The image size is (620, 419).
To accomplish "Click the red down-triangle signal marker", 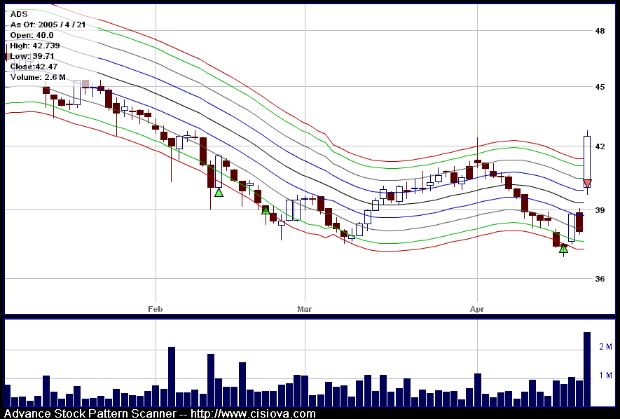I will pos(587,183).
